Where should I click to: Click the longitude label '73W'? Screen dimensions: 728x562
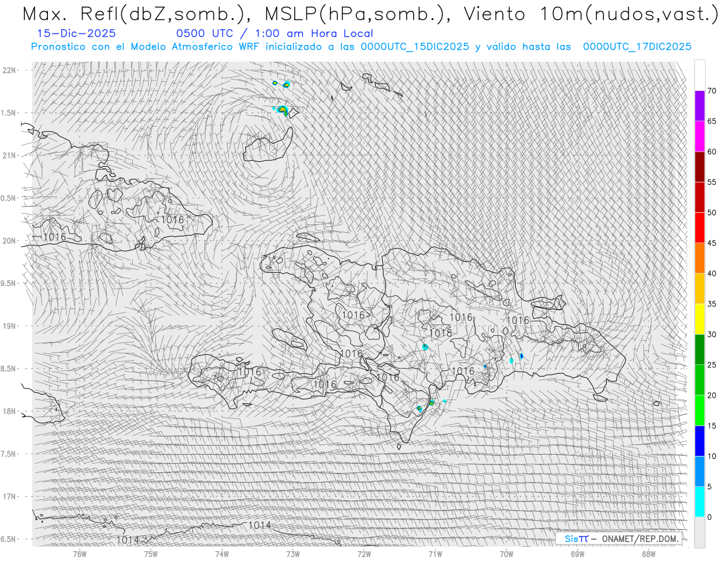[293, 554]
